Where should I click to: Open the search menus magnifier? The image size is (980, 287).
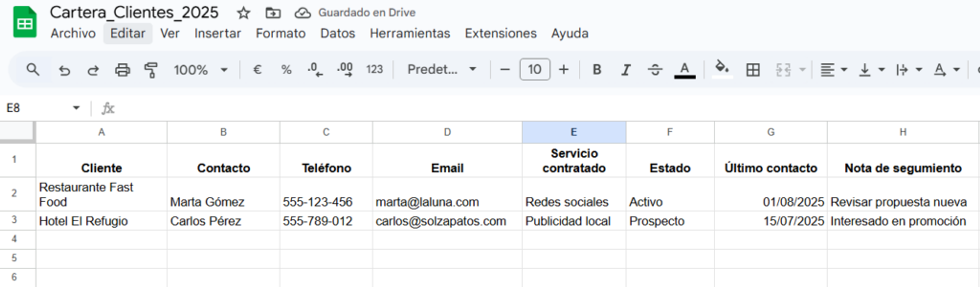(x=33, y=70)
